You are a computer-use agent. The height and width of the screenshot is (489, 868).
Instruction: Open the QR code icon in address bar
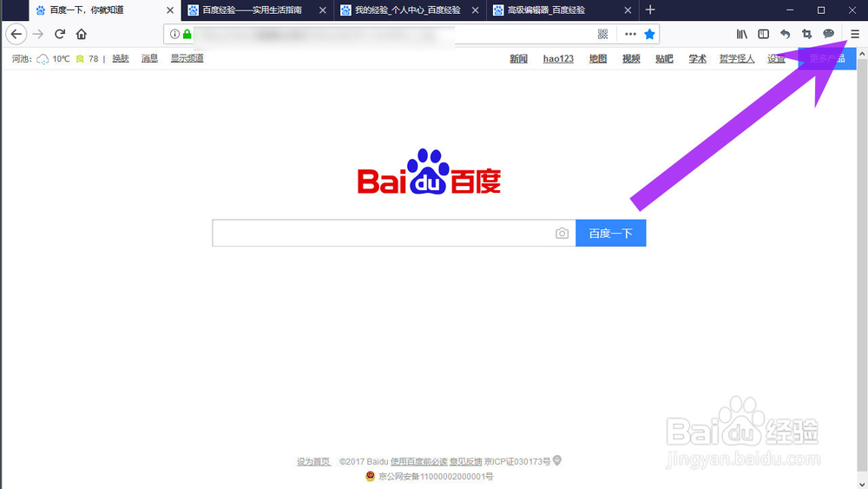pos(603,35)
